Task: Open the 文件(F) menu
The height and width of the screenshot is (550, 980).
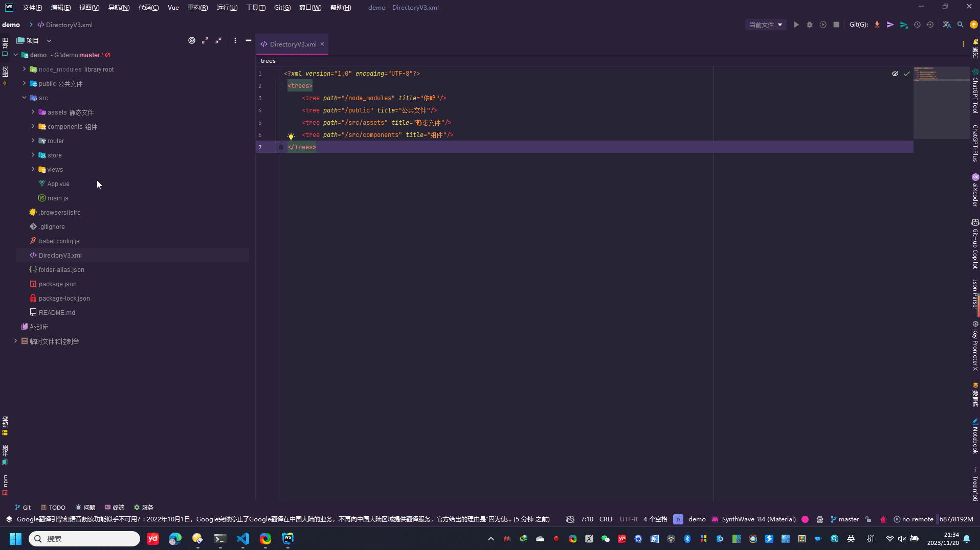Action: pos(32,8)
